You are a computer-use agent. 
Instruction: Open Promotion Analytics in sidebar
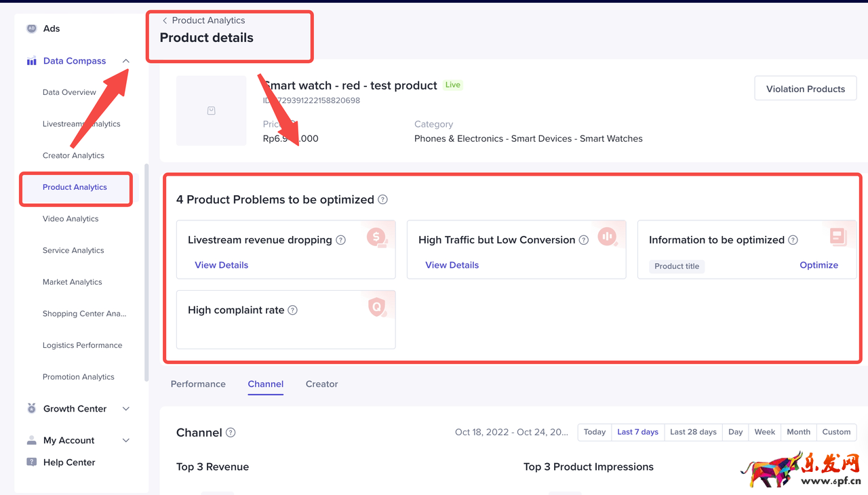(79, 377)
